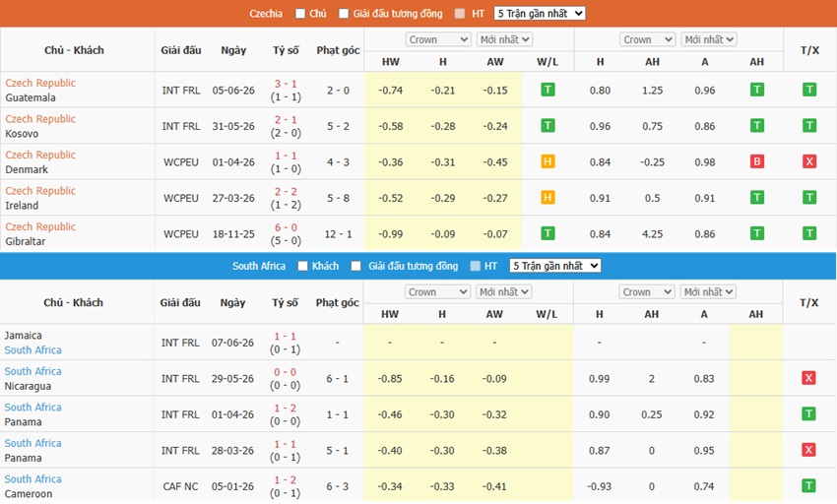Image resolution: width=837 pixels, height=504 pixels.
Task: Open South Africa link in Nicaragua match
Action: click(33, 371)
